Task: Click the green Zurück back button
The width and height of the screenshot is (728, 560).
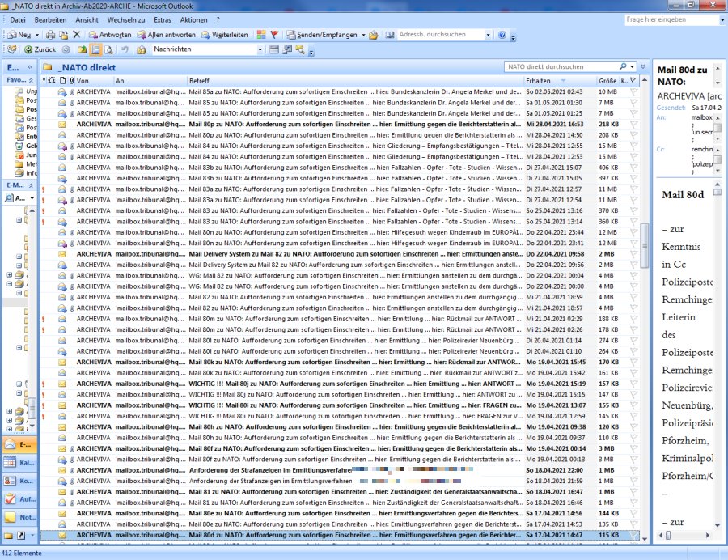Action: click(x=40, y=49)
